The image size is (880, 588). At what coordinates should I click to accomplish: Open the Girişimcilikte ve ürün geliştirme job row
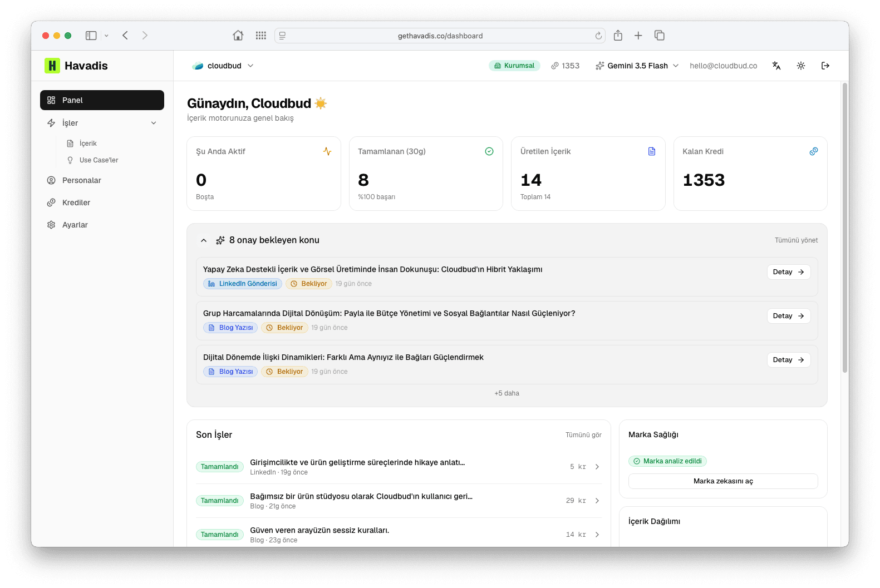(x=399, y=467)
